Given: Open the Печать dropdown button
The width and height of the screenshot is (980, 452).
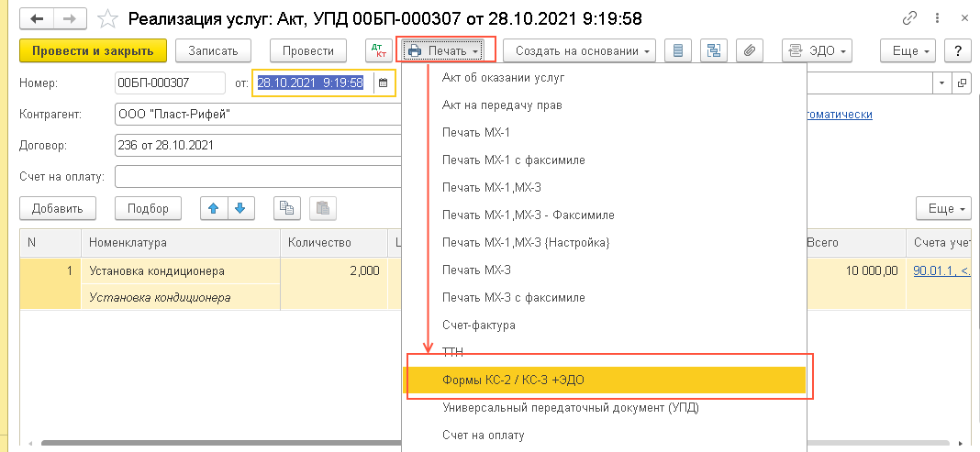Looking at the screenshot, I should coord(446,51).
